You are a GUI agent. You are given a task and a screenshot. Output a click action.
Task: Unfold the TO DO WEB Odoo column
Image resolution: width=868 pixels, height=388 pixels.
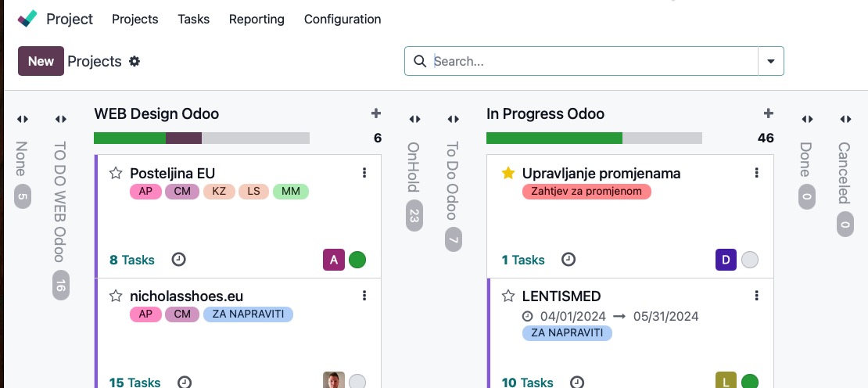pos(61,119)
